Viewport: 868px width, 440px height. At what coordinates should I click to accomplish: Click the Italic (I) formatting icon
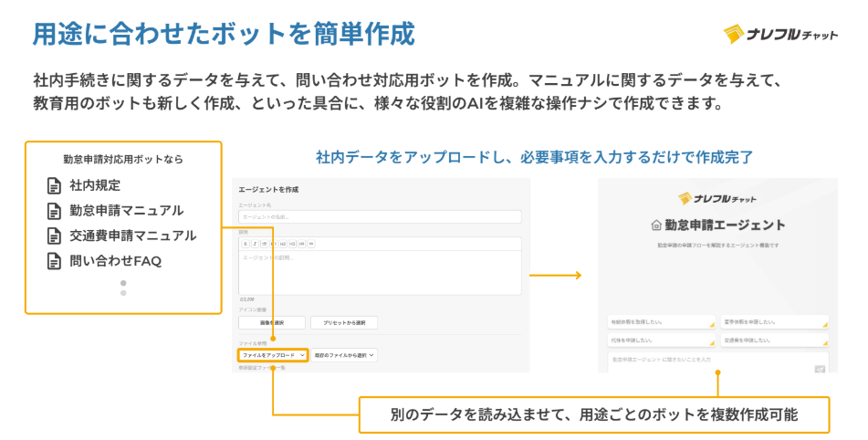click(x=255, y=244)
